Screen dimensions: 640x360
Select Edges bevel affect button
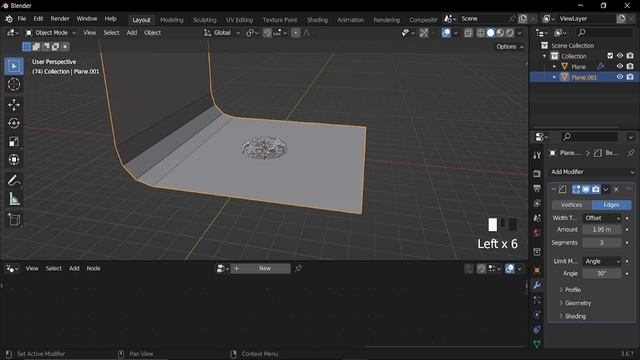point(611,205)
